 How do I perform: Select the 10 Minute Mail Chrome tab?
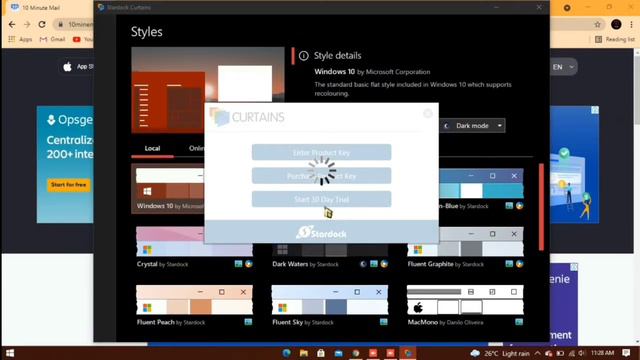(41, 8)
